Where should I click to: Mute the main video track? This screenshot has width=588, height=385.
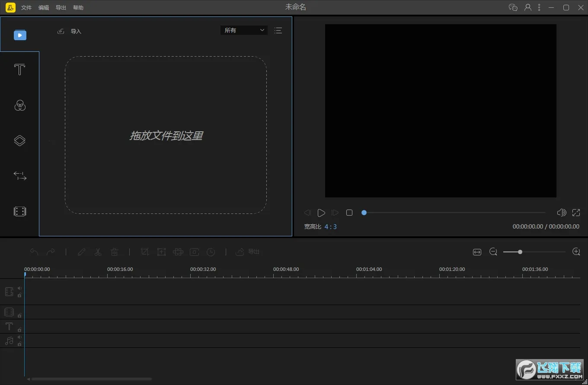(x=19, y=288)
